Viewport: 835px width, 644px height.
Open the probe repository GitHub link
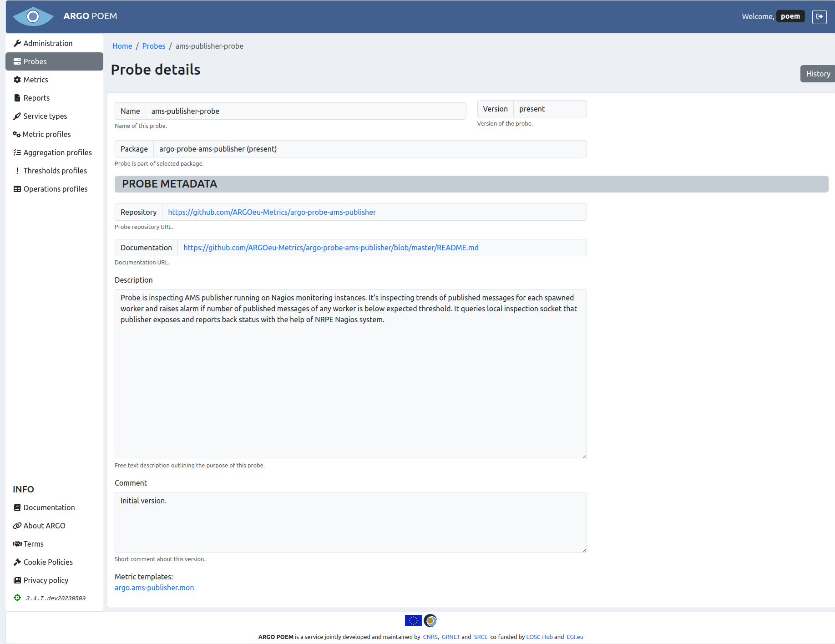(272, 212)
